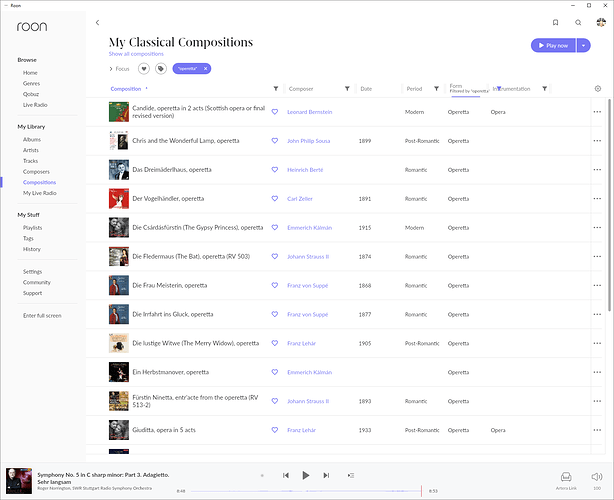Skip to previous track
Image resolution: width=614 pixels, height=500 pixels.
tap(286, 475)
